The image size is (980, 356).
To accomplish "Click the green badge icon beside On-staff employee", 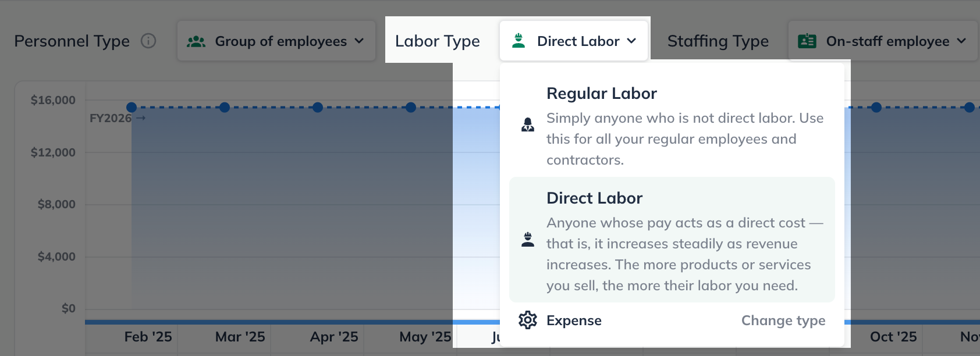I will click(807, 41).
